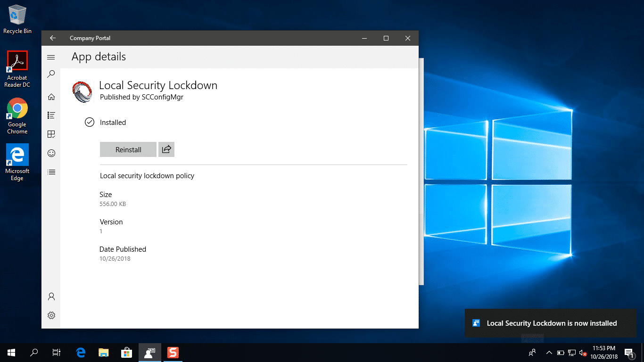Open Action Center notifications icon
The image size is (644, 362).
click(x=629, y=352)
